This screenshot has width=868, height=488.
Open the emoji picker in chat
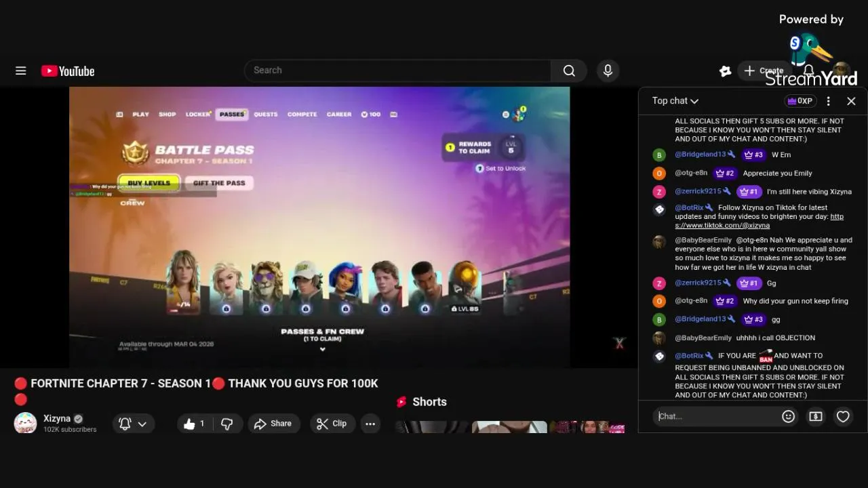[788, 416]
